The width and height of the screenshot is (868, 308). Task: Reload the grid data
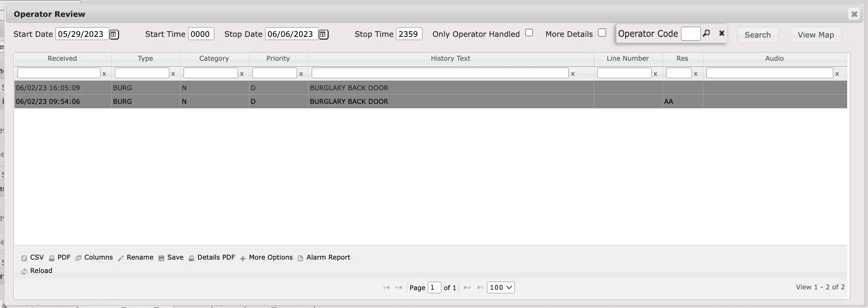37,271
